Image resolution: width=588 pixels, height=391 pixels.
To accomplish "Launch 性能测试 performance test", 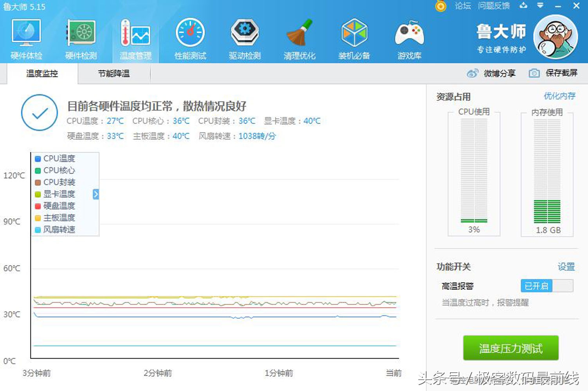I will coord(190,37).
